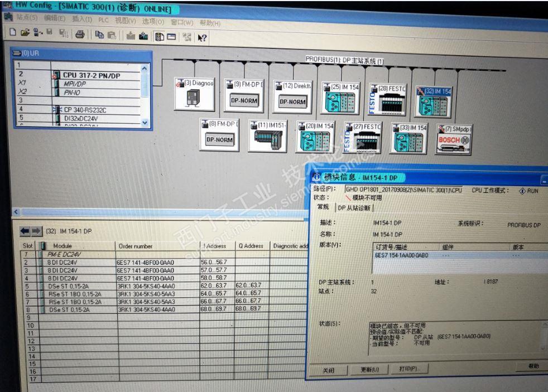Click the Q Address column header
548x392 pixels.
pos(252,246)
